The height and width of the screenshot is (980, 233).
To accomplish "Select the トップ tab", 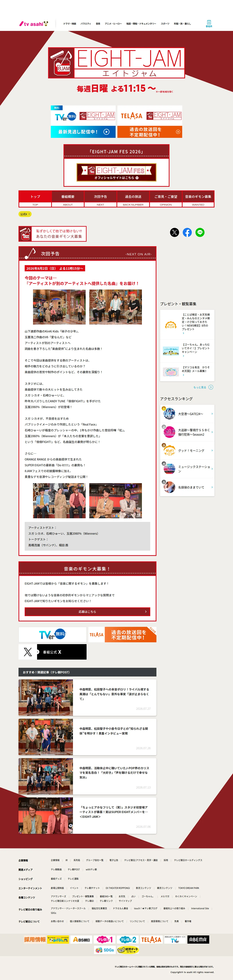I will (x=35, y=199).
